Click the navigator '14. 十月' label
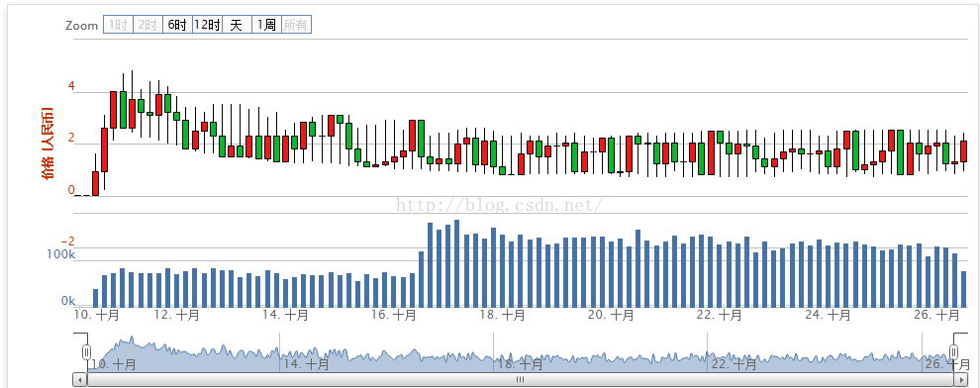Image resolution: width=980 pixels, height=388 pixels. (305, 364)
